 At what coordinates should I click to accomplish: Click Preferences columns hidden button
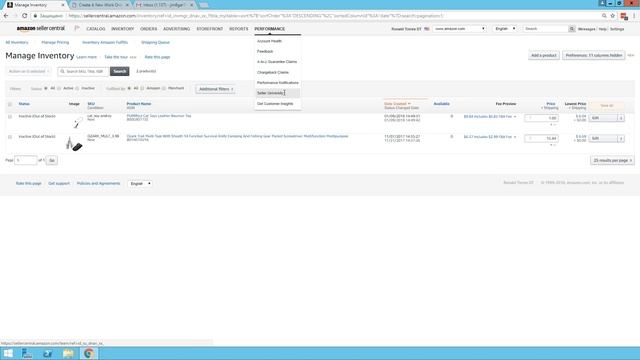click(593, 55)
